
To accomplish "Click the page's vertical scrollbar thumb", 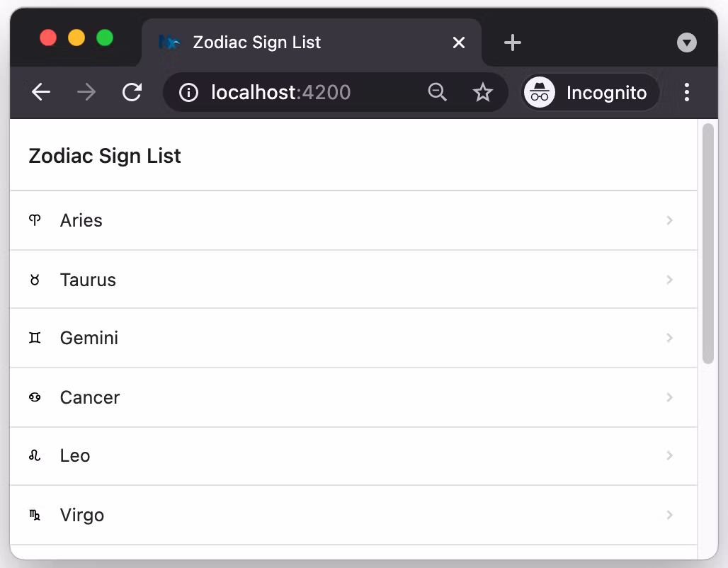I will tap(707, 244).
